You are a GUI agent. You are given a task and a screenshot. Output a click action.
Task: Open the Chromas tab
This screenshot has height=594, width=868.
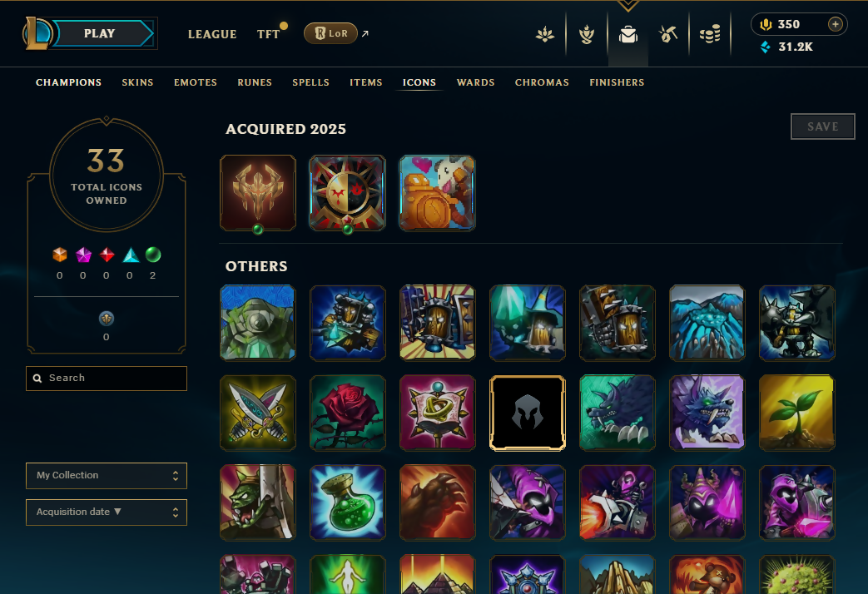(542, 82)
